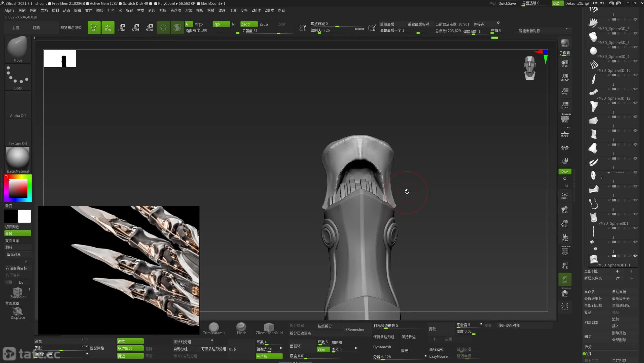Toggle the 透视 perspective icon

point(565,118)
